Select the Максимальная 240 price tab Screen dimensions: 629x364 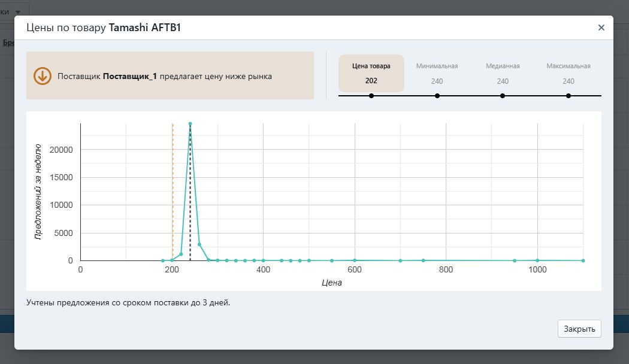pyautogui.click(x=568, y=74)
